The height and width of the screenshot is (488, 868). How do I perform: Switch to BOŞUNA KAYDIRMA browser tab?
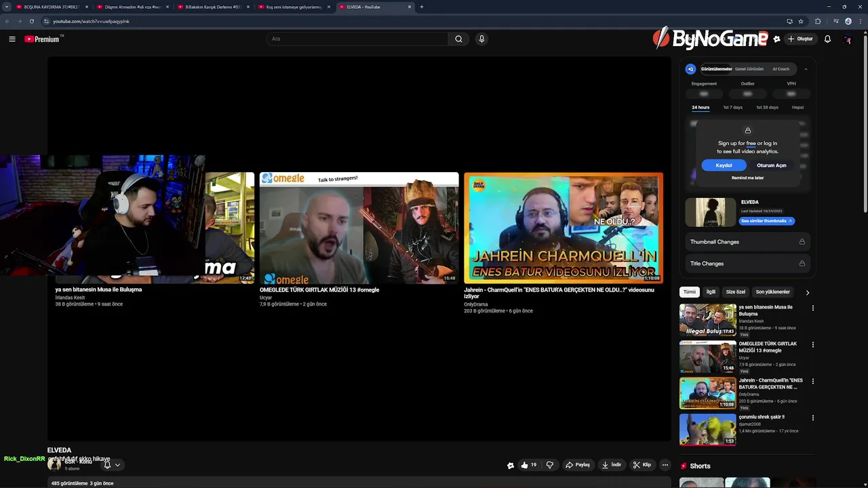point(52,7)
